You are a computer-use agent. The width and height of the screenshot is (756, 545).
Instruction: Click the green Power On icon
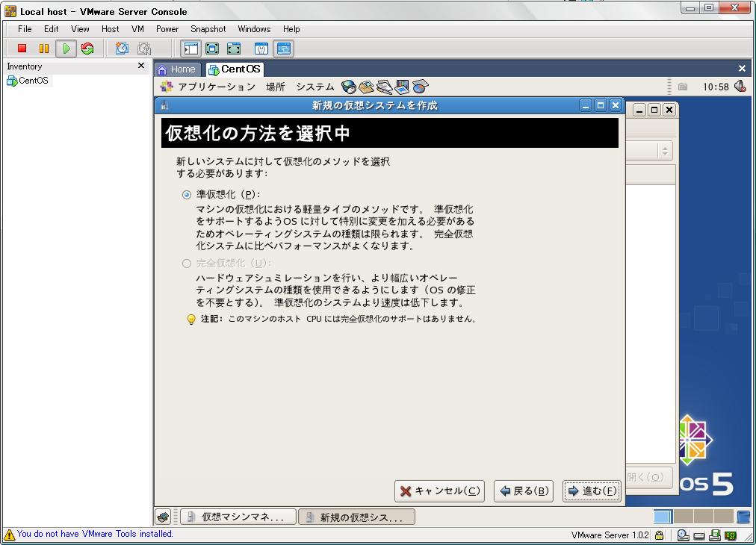point(66,49)
